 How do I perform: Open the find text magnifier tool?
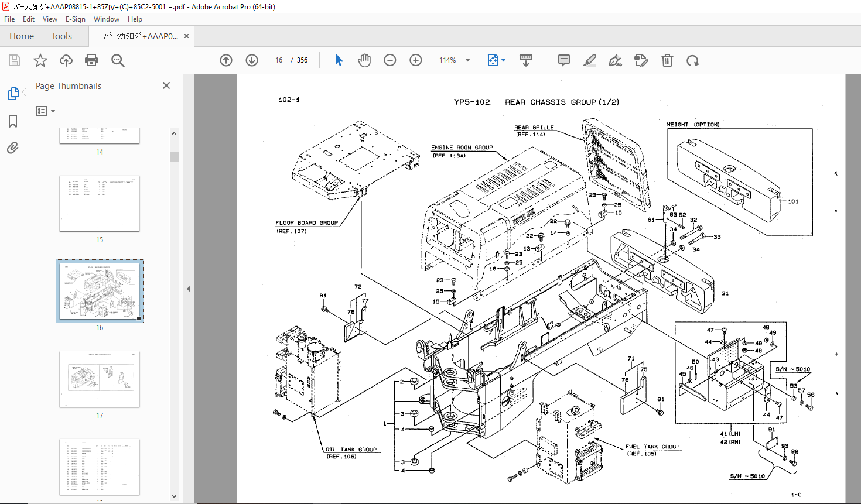(118, 60)
